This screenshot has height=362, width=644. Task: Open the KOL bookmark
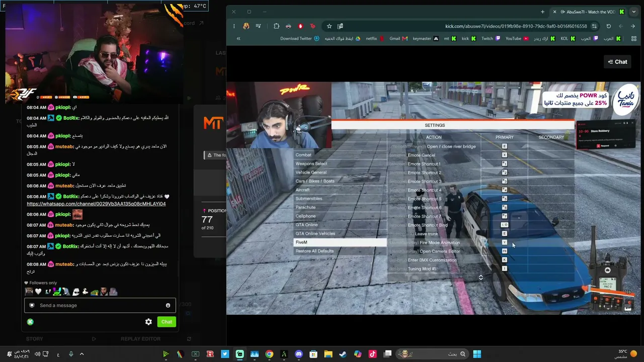[x=568, y=38]
